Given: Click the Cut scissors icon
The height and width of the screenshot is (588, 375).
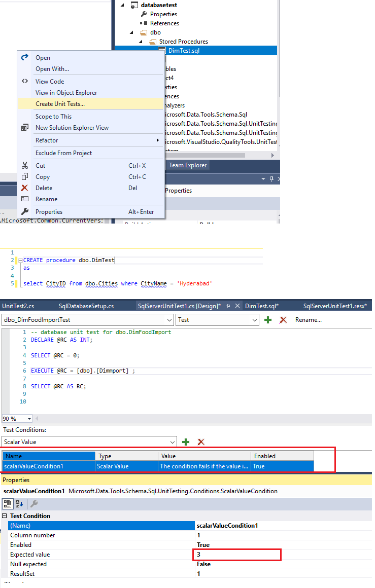Looking at the screenshot, I should [x=25, y=165].
